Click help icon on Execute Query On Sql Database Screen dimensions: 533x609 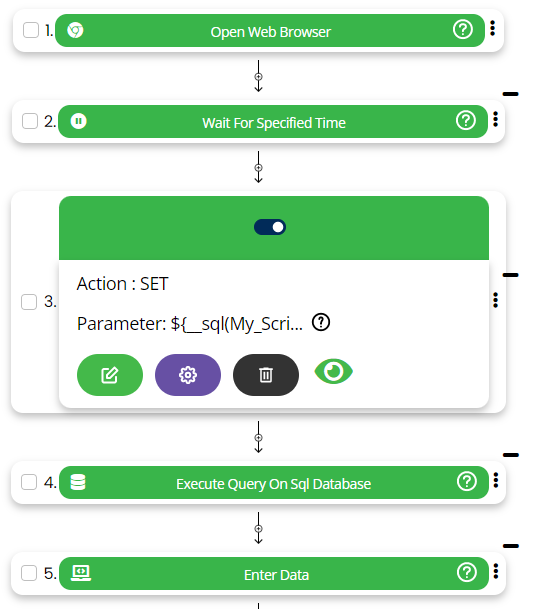click(x=467, y=482)
